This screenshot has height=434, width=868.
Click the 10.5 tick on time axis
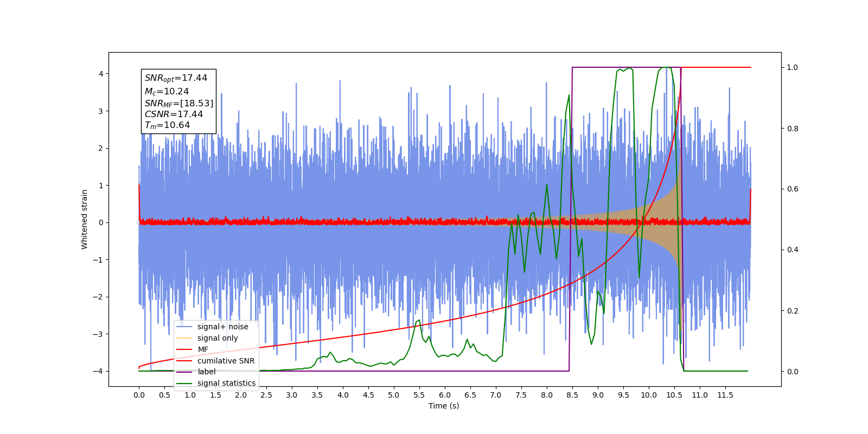pyautogui.click(x=674, y=395)
